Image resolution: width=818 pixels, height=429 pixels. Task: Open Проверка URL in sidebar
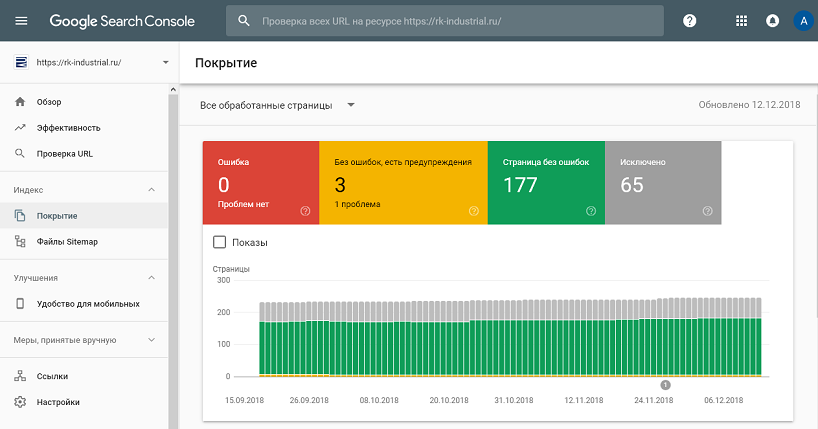point(84,153)
